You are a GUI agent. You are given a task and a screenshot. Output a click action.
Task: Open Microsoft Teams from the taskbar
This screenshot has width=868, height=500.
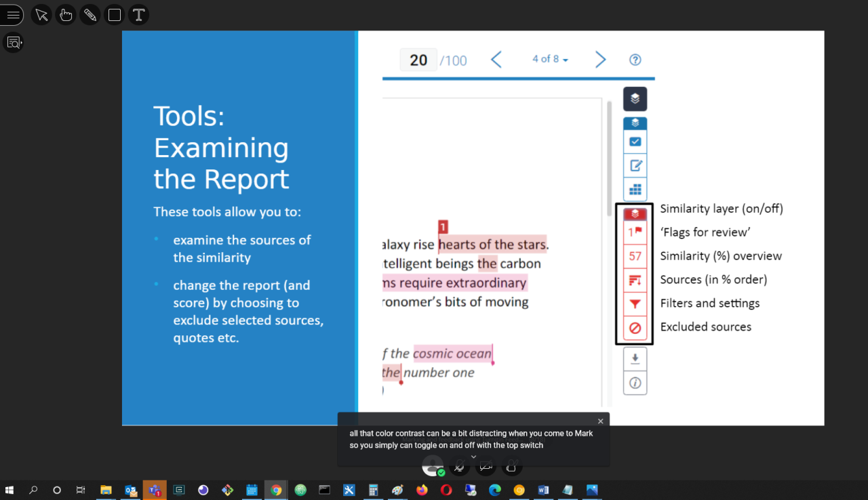[155, 490]
